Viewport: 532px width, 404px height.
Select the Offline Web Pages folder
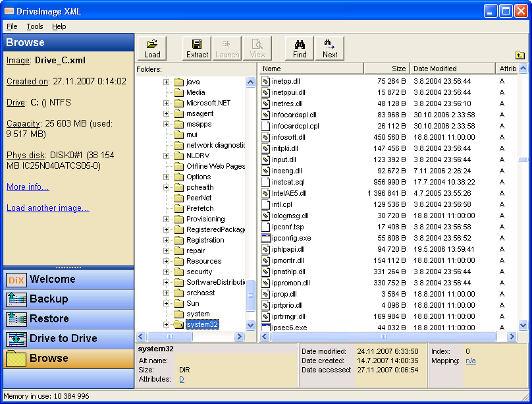pos(215,166)
